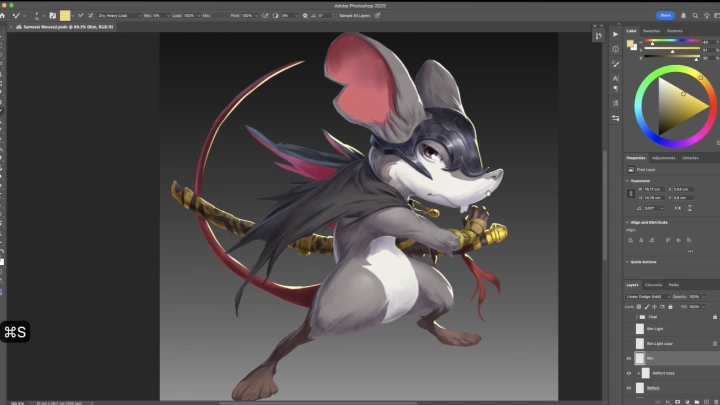This screenshot has height=405, width=720.
Task: Expand the Final layer group
Action: click(636, 317)
